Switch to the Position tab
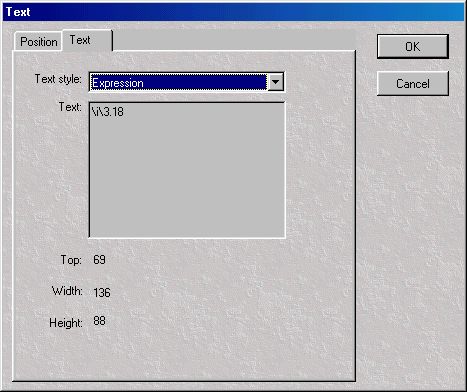The image size is (467, 392). 38,42
